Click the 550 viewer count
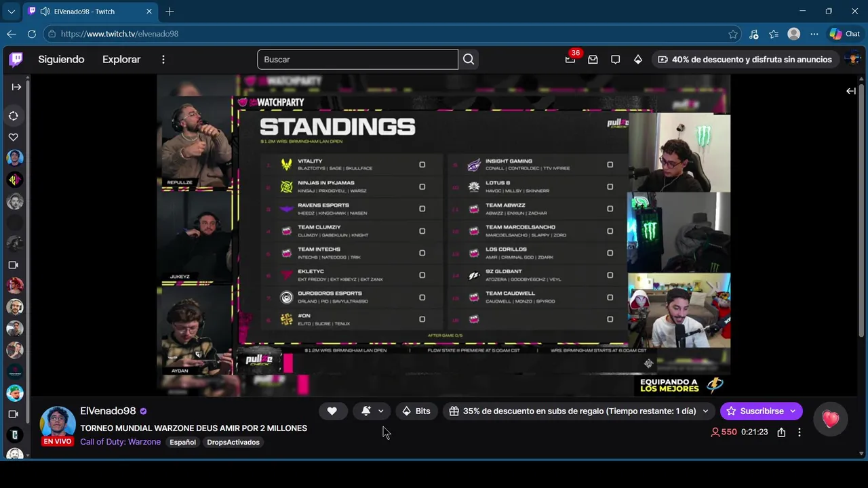The image size is (868, 488). (x=724, y=432)
